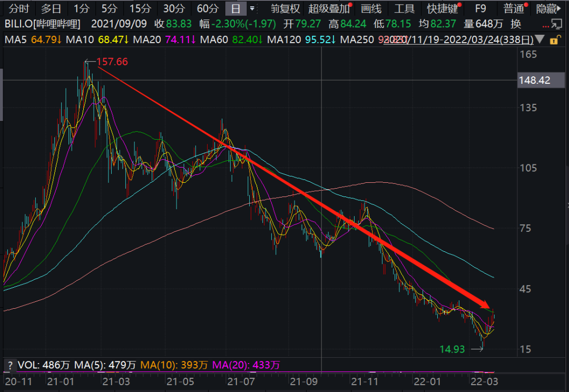
Task: Click the 幅 -2.30%(-1.97) change value
Action: point(238,24)
